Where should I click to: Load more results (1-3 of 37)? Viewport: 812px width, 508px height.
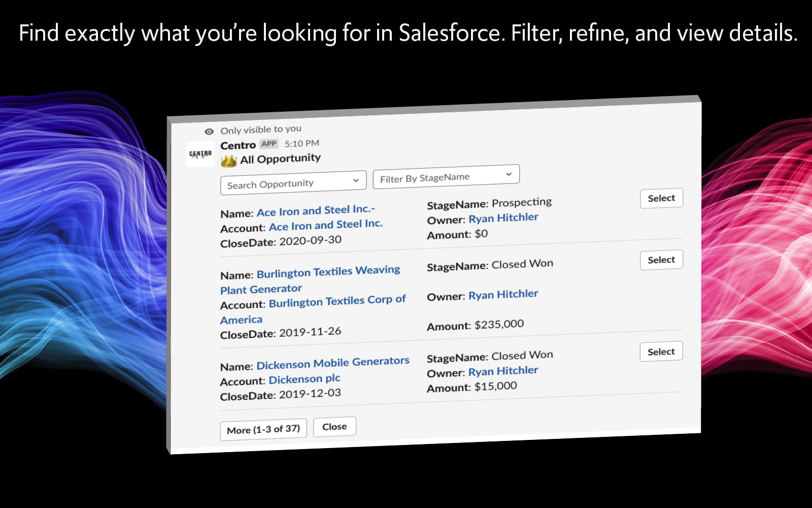coord(263,430)
